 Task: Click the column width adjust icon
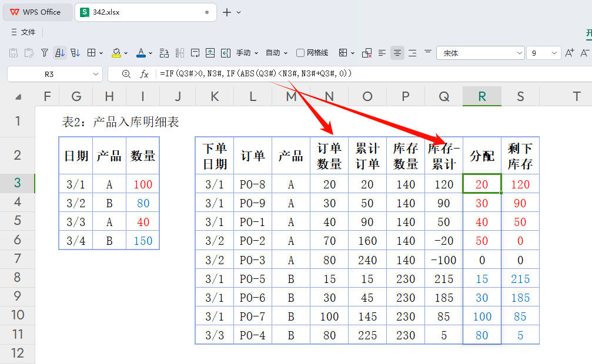pos(180,53)
